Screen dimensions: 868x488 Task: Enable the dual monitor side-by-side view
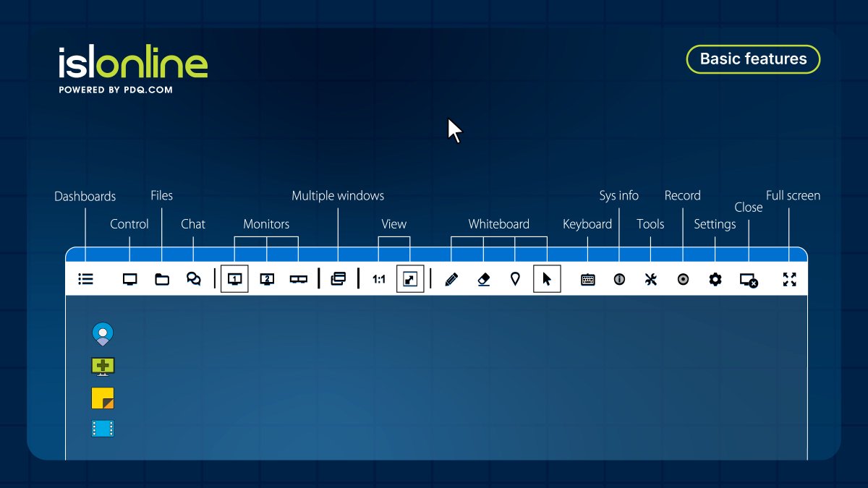298,278
